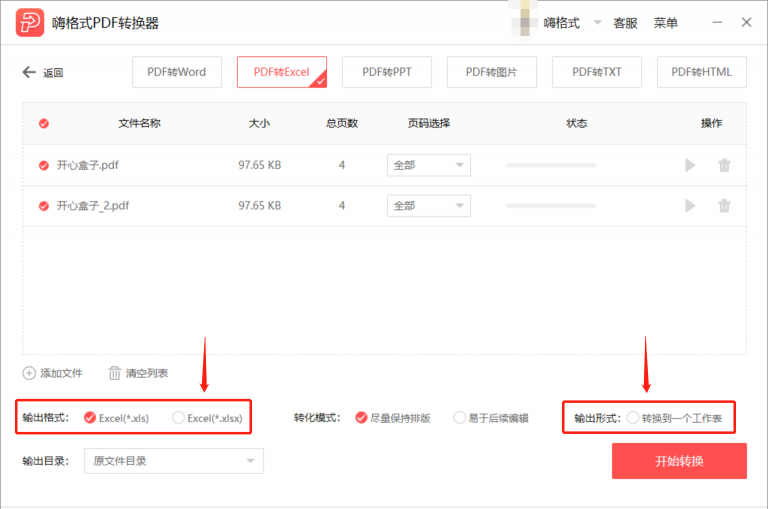Go back with the 返回 arrow
The image size is (768, 509).
(29, 72)
